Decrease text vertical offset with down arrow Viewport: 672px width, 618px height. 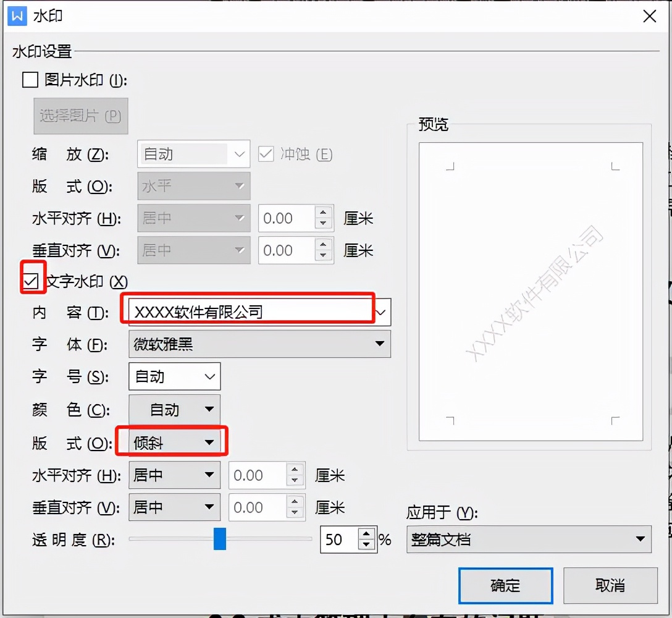(x=295, y=512)
